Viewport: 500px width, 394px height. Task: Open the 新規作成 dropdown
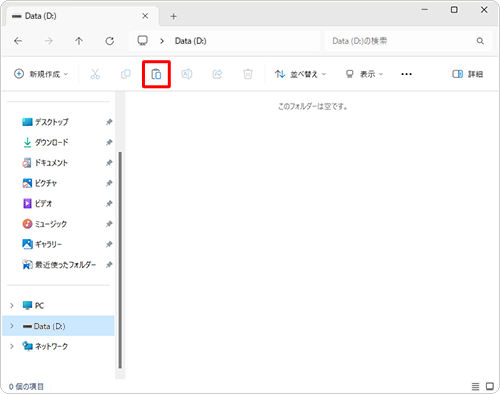point(41,74)
